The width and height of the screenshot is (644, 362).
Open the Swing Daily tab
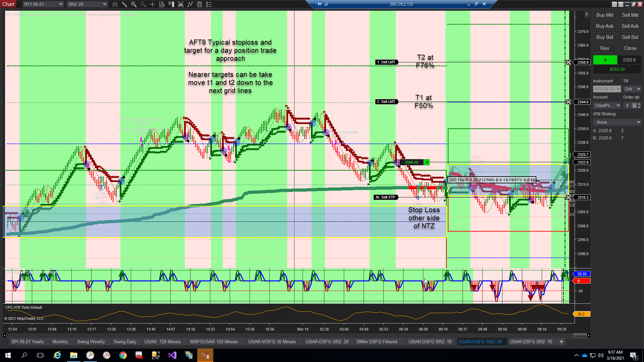coord(125,342)
